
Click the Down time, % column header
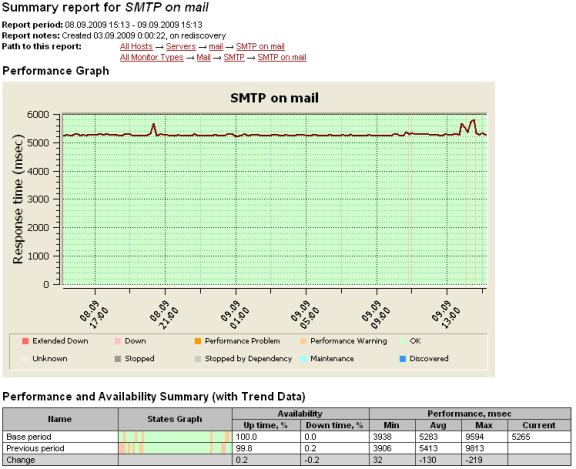point(335,425)
